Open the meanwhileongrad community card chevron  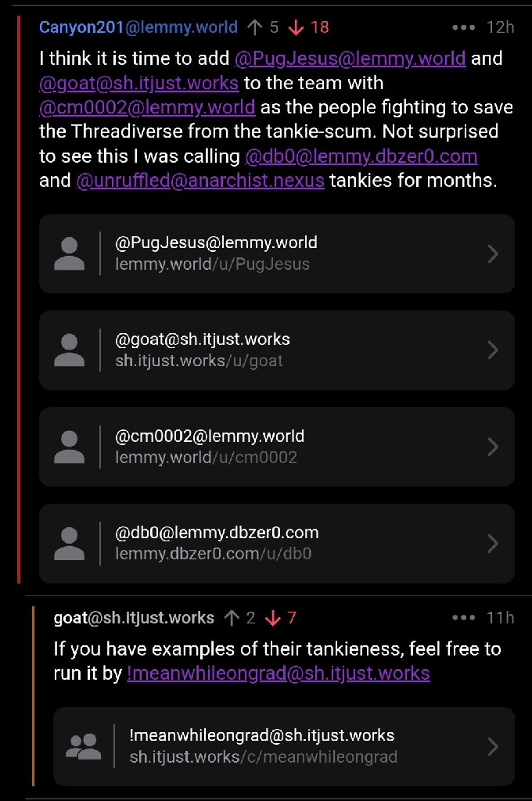(x=492, y=746)
